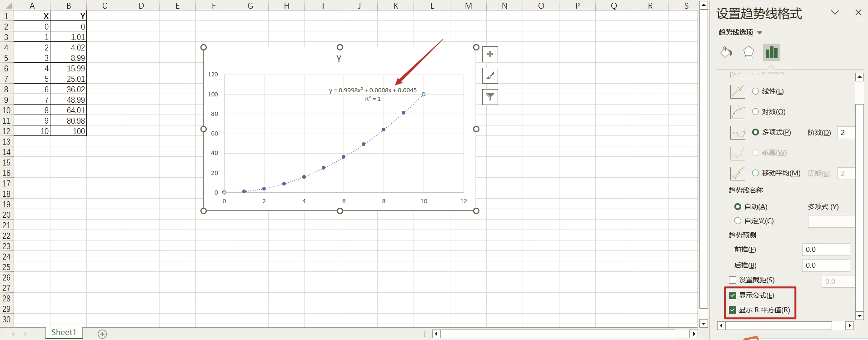Go to the previous sheet tab arrow

tap(13, 334)
